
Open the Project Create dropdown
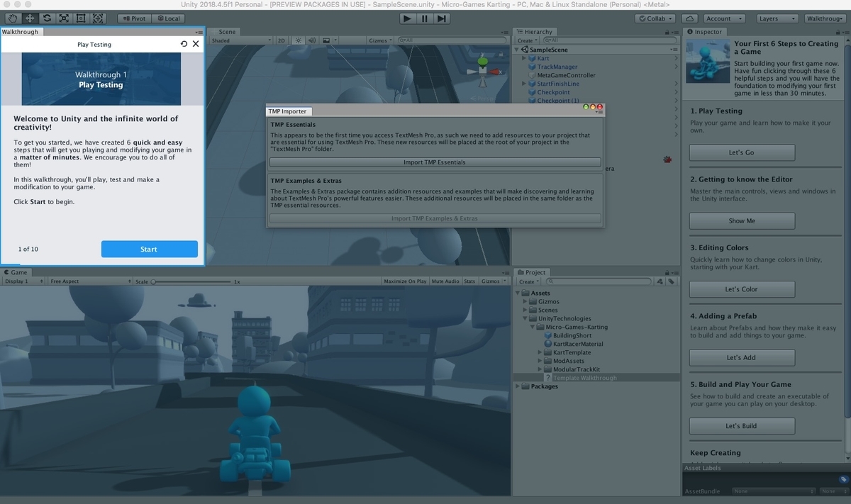click(x=528, y=281)
